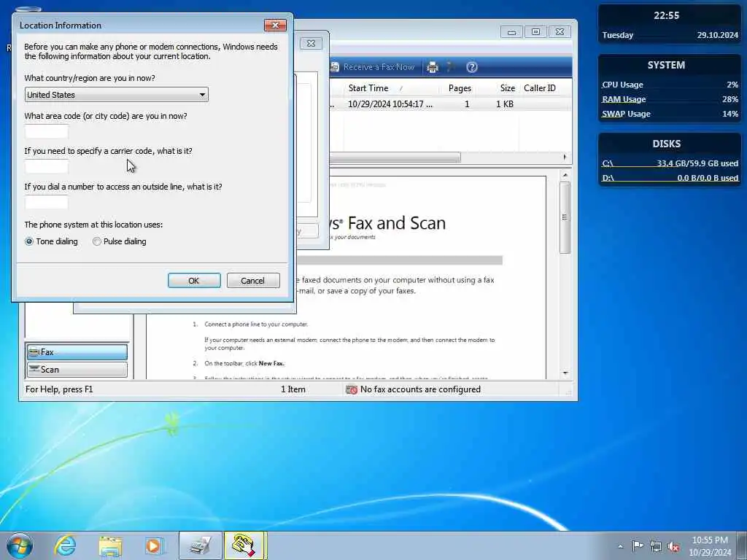This screenshot has height=560, width=747.
Task: Click the For Help, press F1 status text
Action: click(59, 389)
